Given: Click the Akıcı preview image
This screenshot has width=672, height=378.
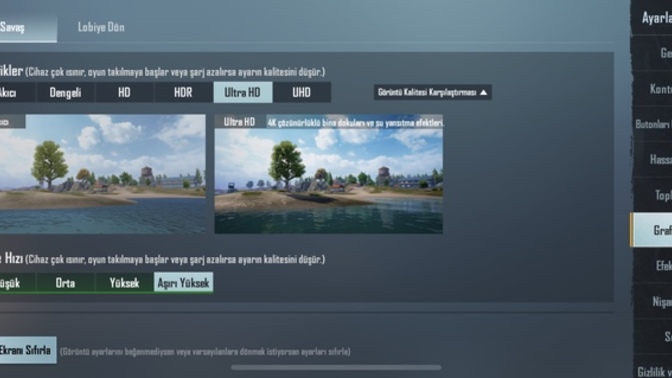Looking at the screenshot, I should [x=102, y=174].
